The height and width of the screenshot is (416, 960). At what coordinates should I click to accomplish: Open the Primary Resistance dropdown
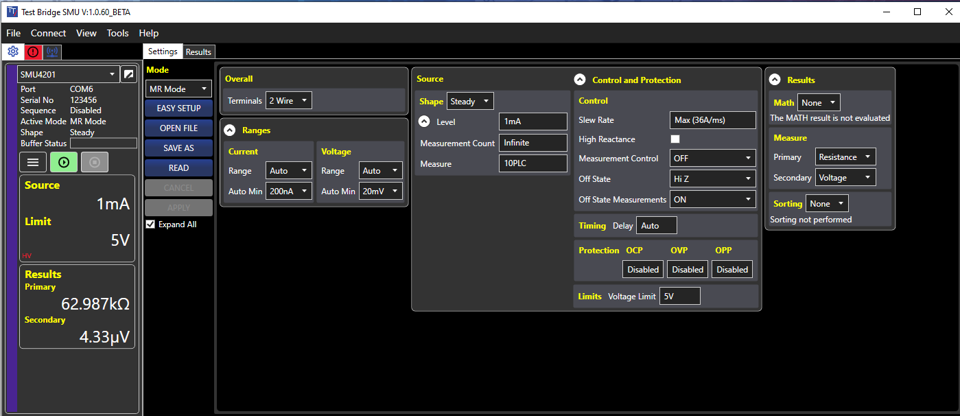[x=846, y=157]
